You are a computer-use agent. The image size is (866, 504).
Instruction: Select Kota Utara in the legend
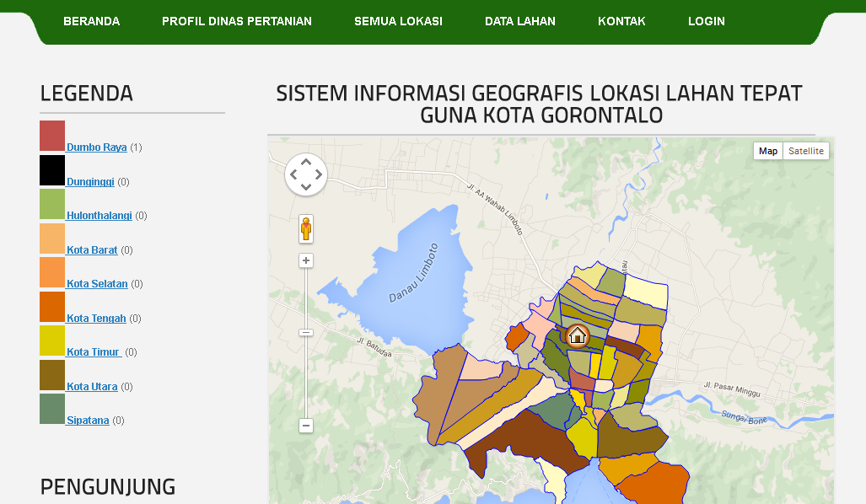click(x=90, y=386)
